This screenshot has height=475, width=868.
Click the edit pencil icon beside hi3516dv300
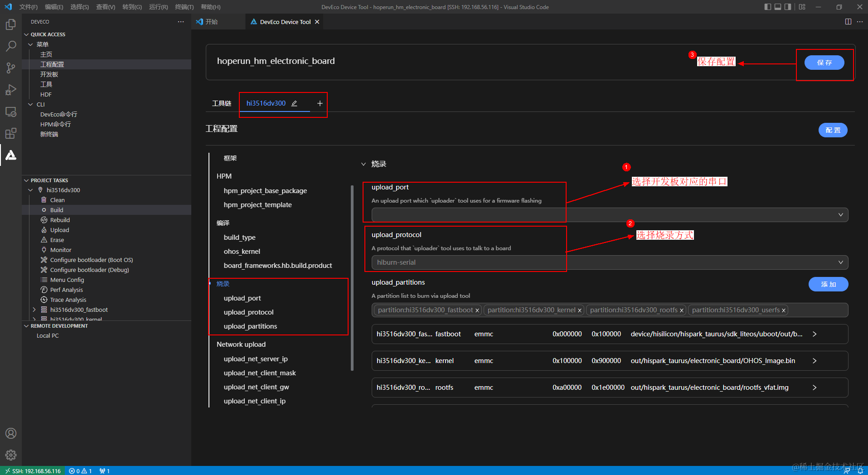[294, 103]
